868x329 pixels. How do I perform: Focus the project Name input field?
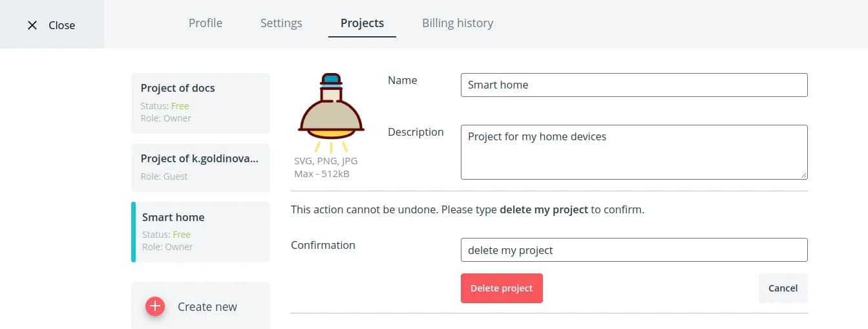coord(633,85)
